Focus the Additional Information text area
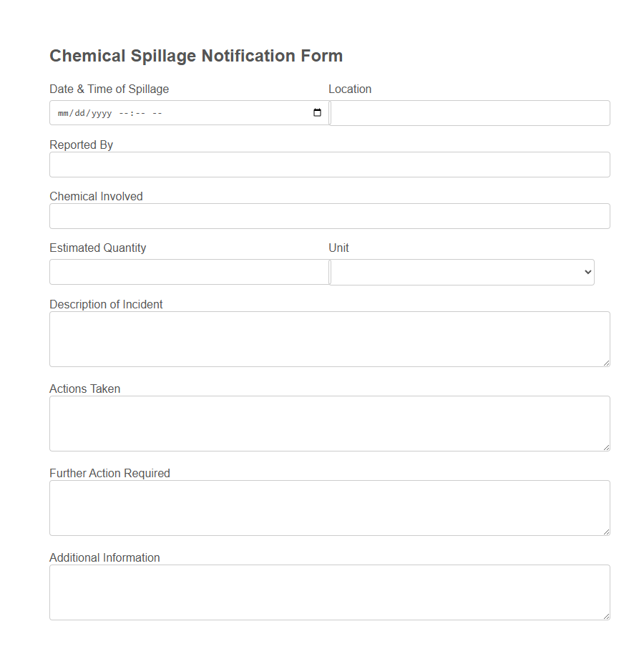Viewport: 644px width, 669px height. tap(329, 592)
